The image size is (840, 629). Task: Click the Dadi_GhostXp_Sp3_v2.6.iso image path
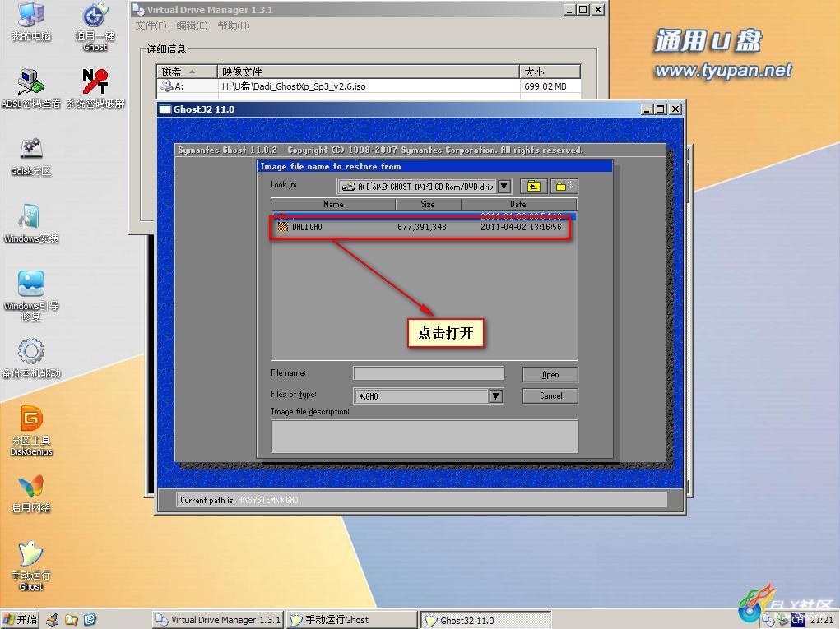click(294, 86)
